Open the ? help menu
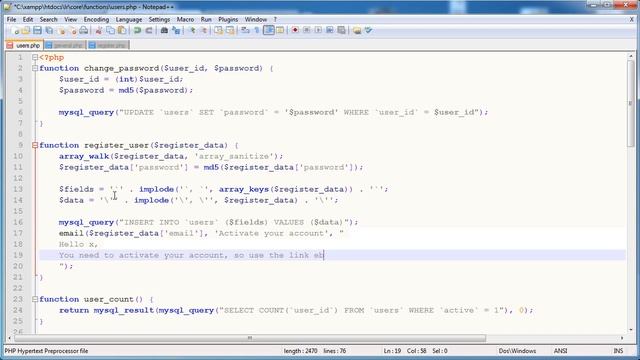Viewport: 640px width, 360px height. tap(275, 19)
